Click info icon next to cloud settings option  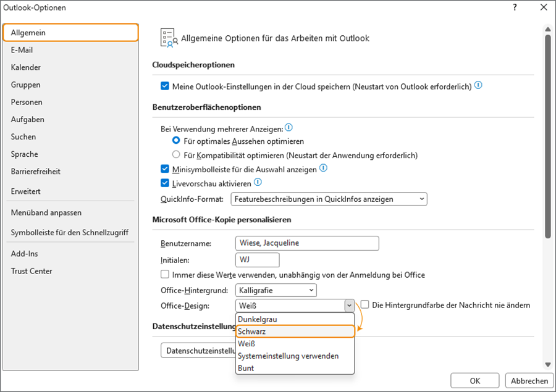tap(478, 85)
